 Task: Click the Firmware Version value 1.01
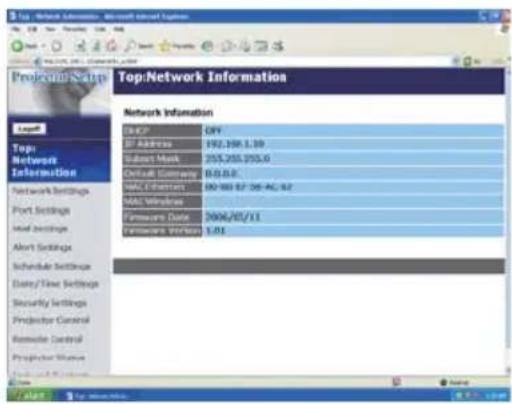pyautogui.click(x=215, y=231)
